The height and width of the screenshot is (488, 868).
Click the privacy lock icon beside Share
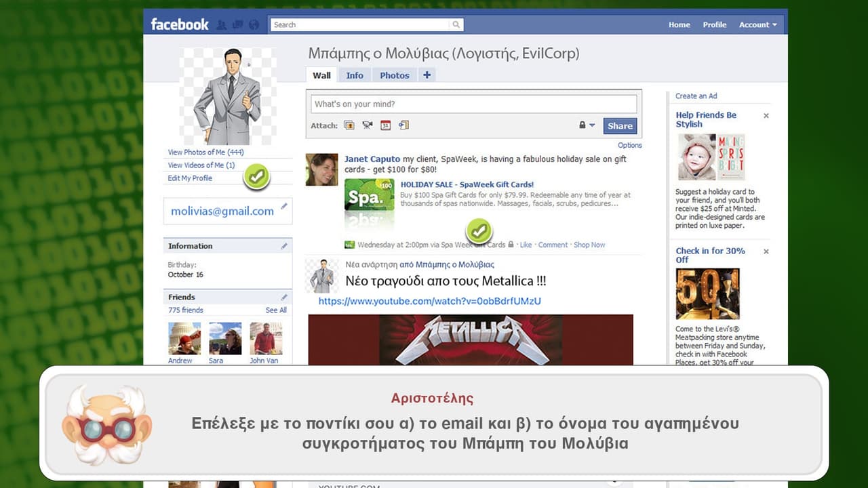tap(582, 125)
